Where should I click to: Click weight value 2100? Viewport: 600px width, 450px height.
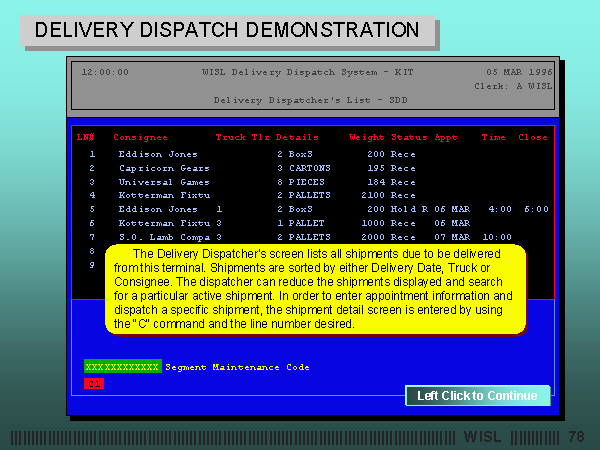[373, 195]
